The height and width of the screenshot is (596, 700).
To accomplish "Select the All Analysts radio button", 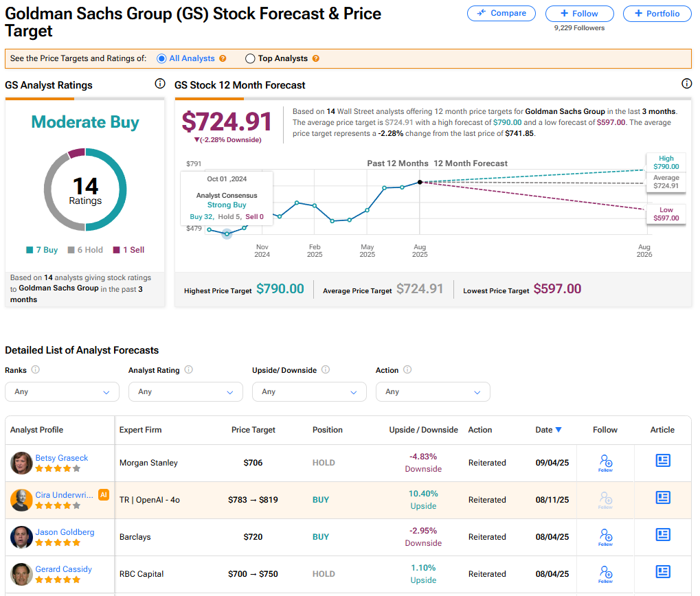I will click(161, 59).
